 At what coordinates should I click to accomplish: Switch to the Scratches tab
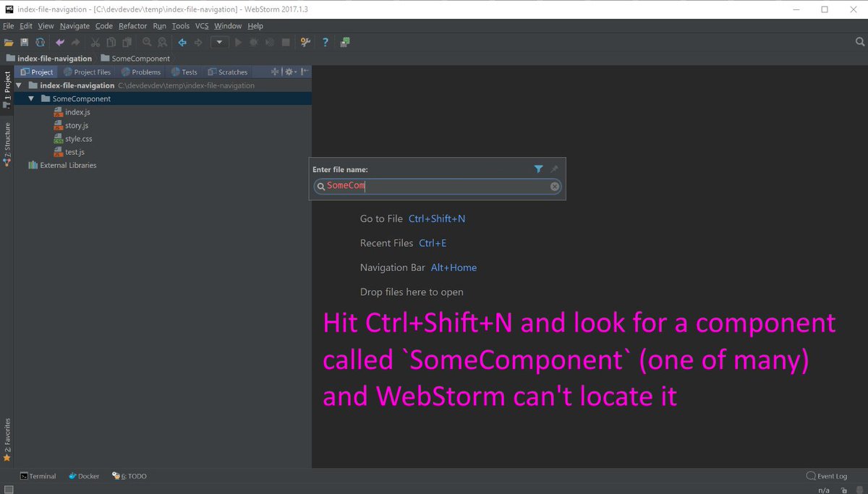pyautogui.click(x=228, y=72)
